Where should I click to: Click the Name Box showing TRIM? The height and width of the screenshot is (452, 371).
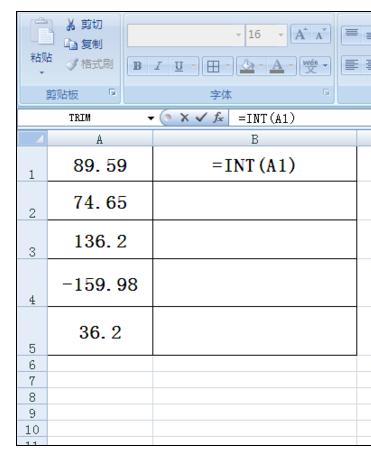pos(82,118)
